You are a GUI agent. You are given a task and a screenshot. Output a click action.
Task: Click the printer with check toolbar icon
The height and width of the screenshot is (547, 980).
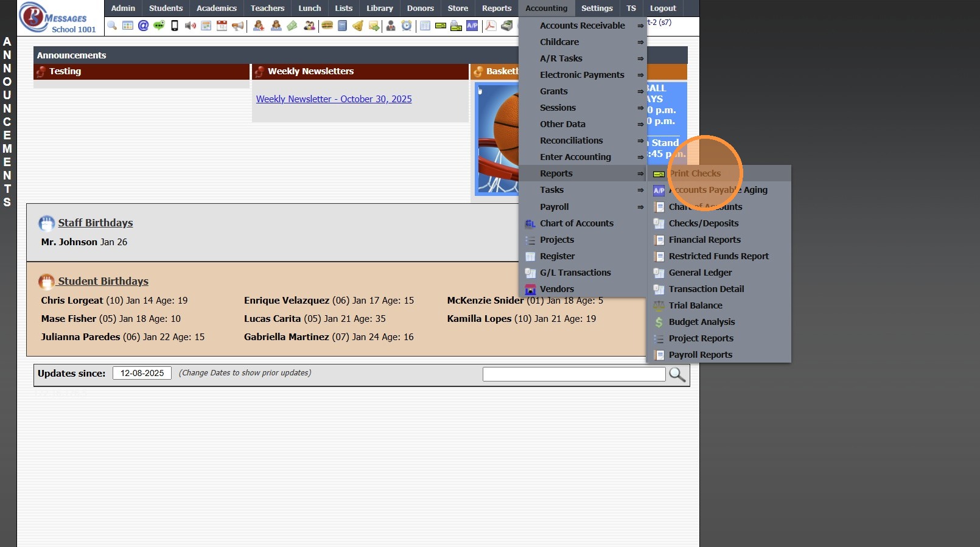point(456,26)
